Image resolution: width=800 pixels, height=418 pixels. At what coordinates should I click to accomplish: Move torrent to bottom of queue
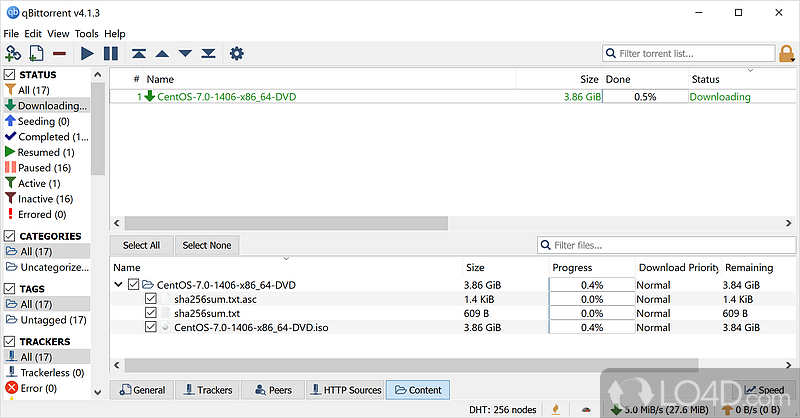click(x=208, y=53)
